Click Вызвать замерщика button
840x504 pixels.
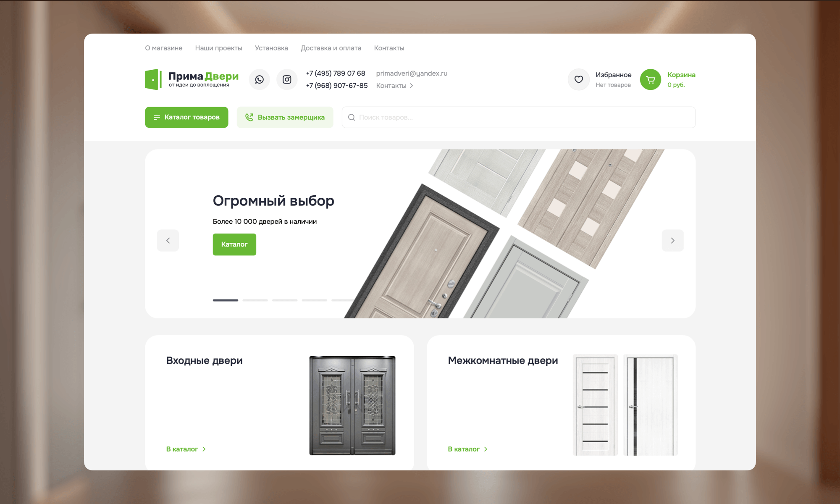(285, 117)
